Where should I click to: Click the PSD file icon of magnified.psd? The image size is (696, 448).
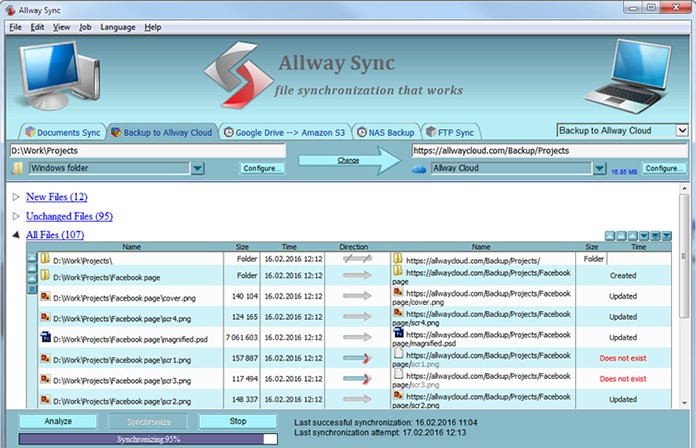click(x=46, y=337)
